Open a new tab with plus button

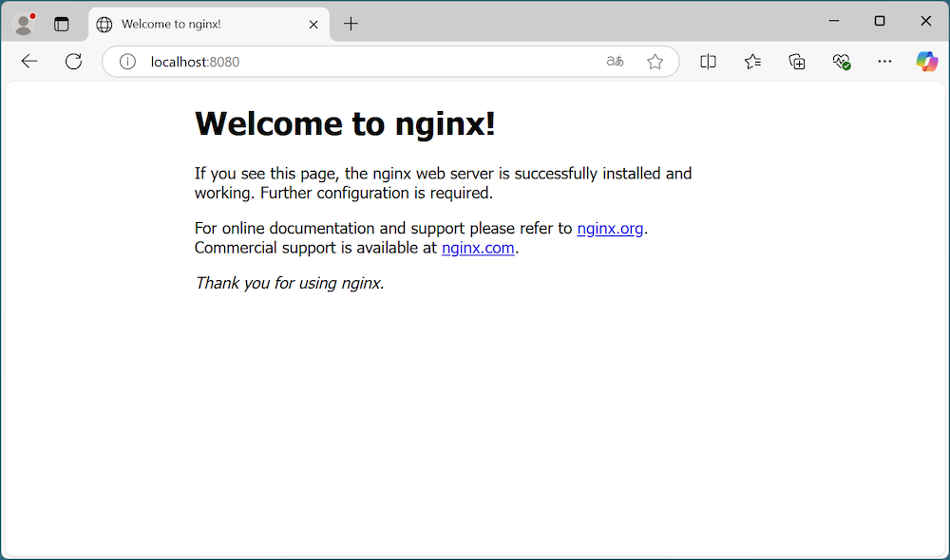(x=351, y=24)
